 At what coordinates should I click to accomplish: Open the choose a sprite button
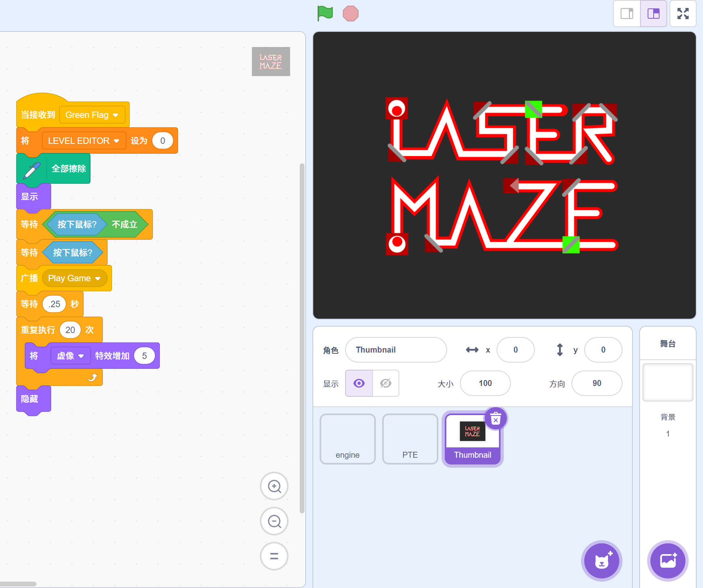[601, 561]
